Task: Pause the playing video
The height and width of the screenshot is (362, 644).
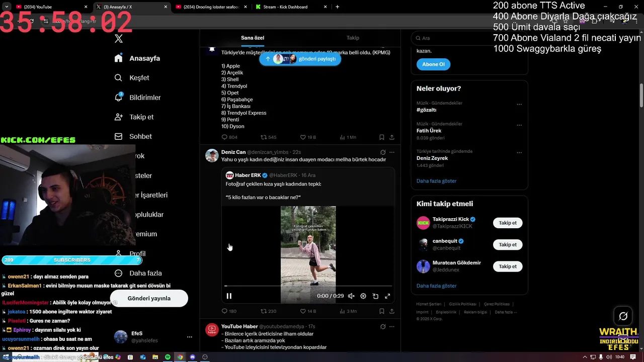Action: click(x=229, y=296)
